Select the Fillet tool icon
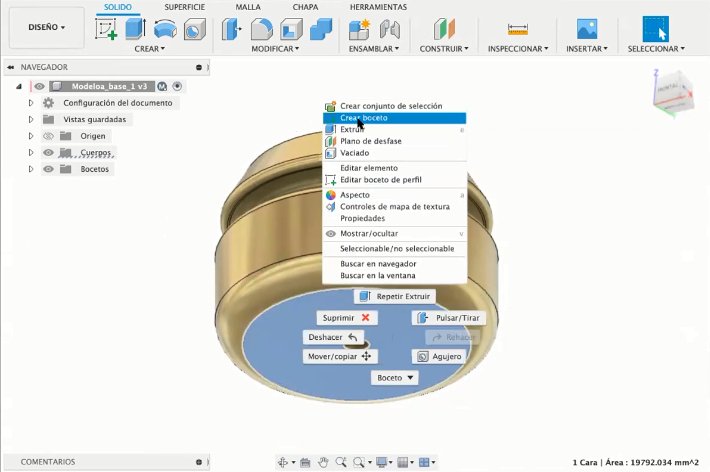The width and height of the screenshot is (710, 472). click(262, 29)
